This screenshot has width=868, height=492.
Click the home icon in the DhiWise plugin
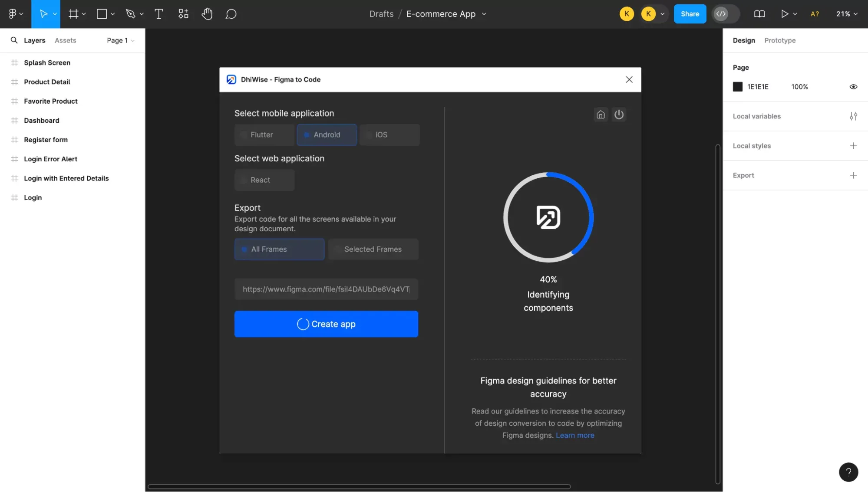601,115
